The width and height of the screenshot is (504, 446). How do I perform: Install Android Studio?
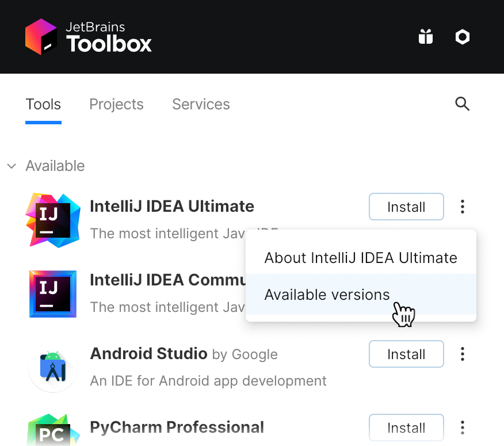pos(406,354)
